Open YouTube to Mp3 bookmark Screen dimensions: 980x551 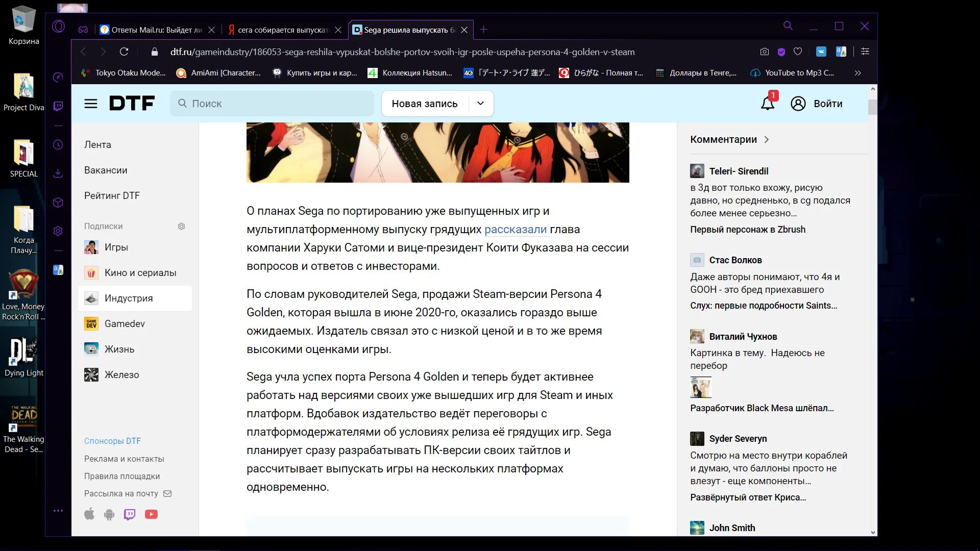pyautogui.click(x=793, y=73)
